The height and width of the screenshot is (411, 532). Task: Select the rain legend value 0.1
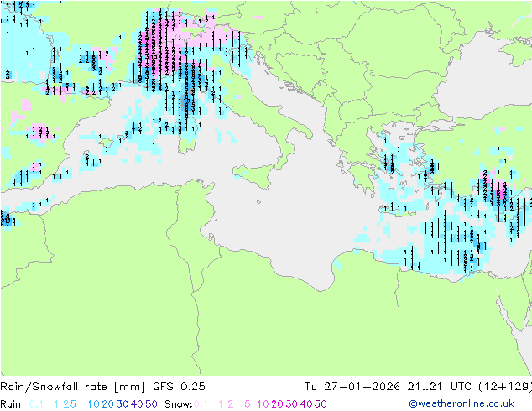click(x=36, y=404)
